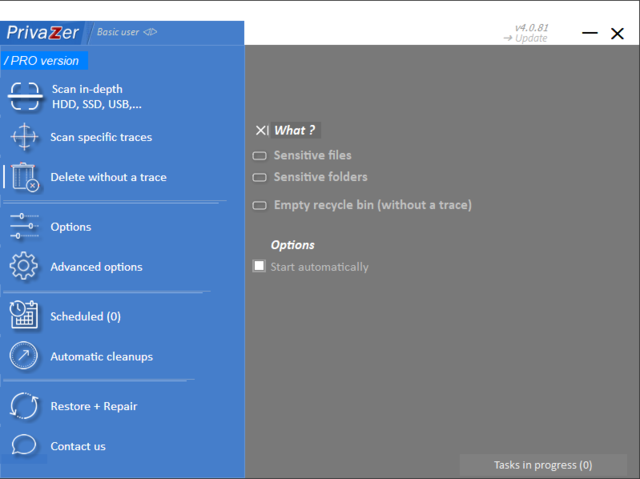This screenshot has height=479, width=640.
Task: Click the Sensitive files text label
Action: 313,155
